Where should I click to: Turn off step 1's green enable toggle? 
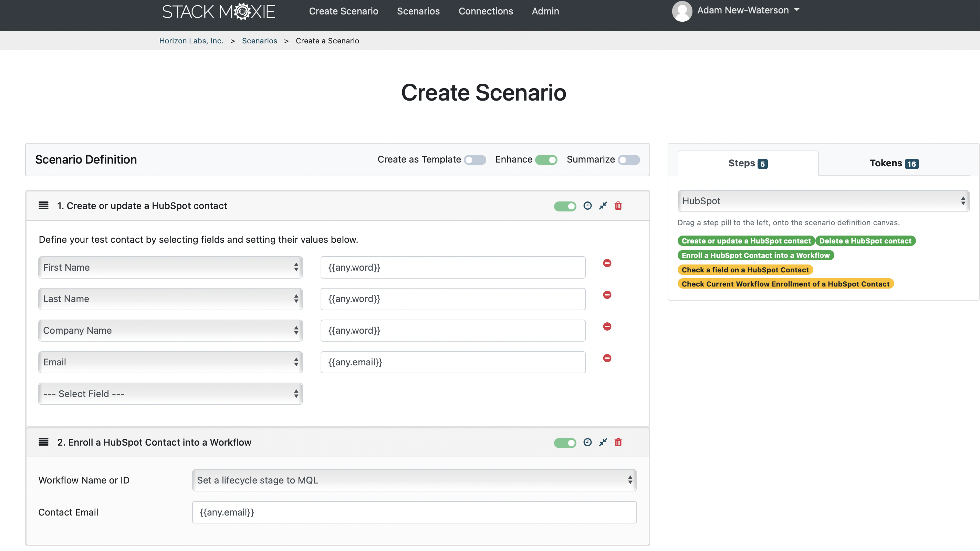pyautogui.click(x=565, y=206)
